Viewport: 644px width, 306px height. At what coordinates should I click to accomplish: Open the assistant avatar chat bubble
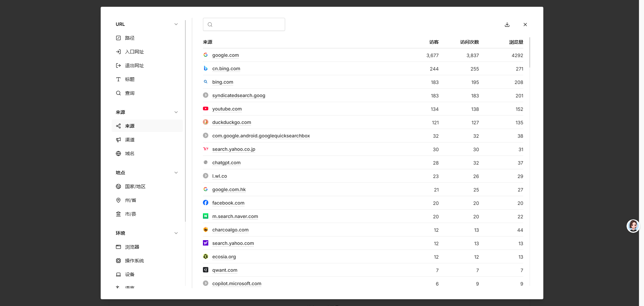(x=633, y=226)
